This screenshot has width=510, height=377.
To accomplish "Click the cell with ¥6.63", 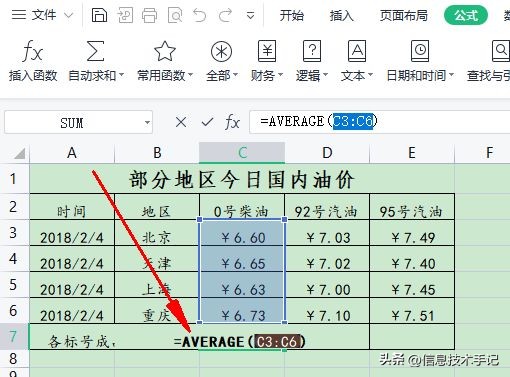I will (242, 285).
